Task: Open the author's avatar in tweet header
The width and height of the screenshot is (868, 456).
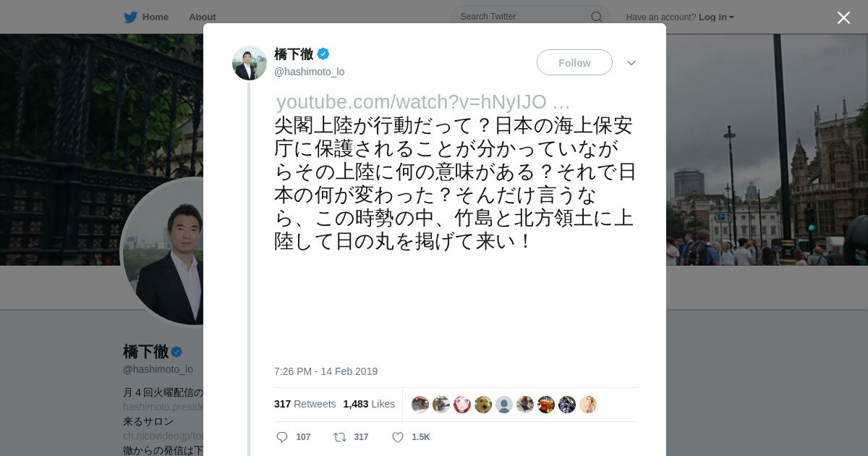Action: coord(250,63)
